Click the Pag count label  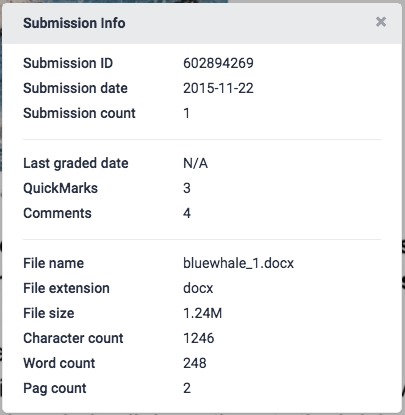click(x=55, y=389)
